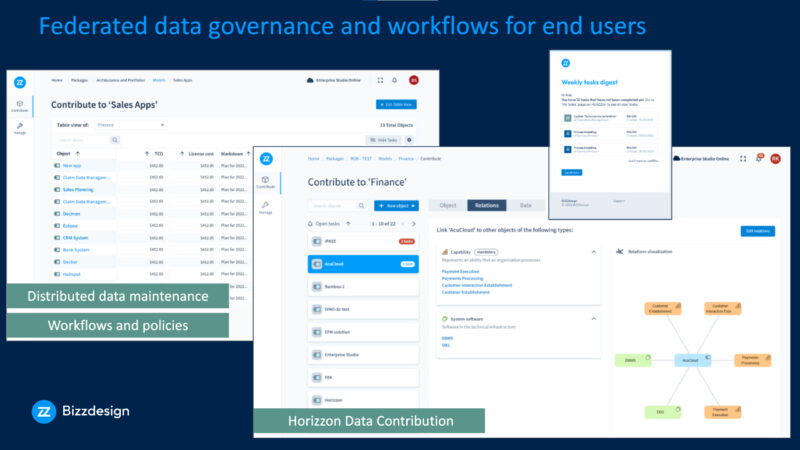800x450 pixels.
Task: Open Manage sidebar icon in Sales Apps window
Action: click(x=20, y=128)
